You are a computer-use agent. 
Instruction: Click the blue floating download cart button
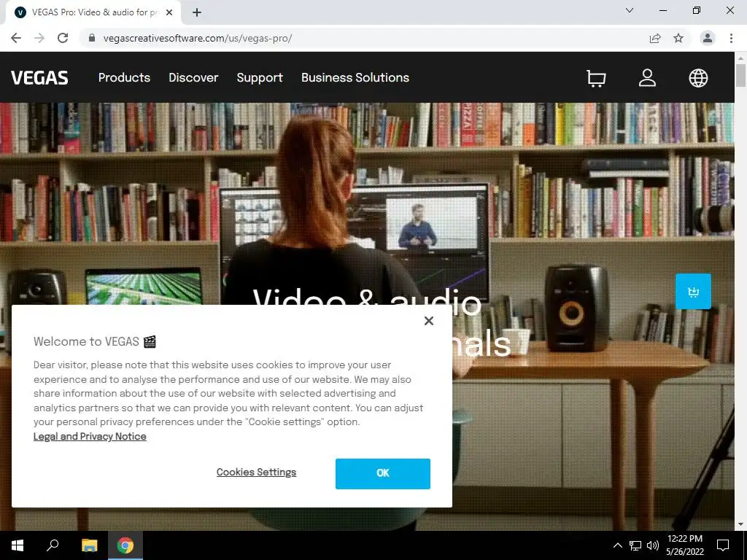pos(693,292)
